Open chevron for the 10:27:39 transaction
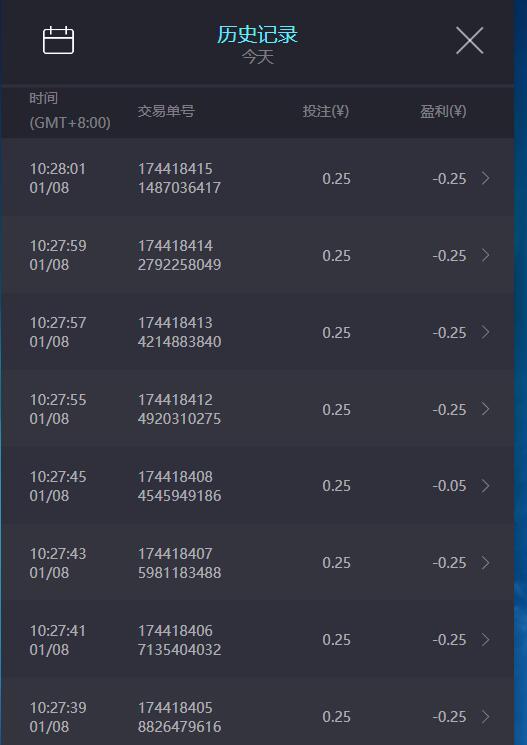Viewport: 527px width, 745px height. (485, 716)
